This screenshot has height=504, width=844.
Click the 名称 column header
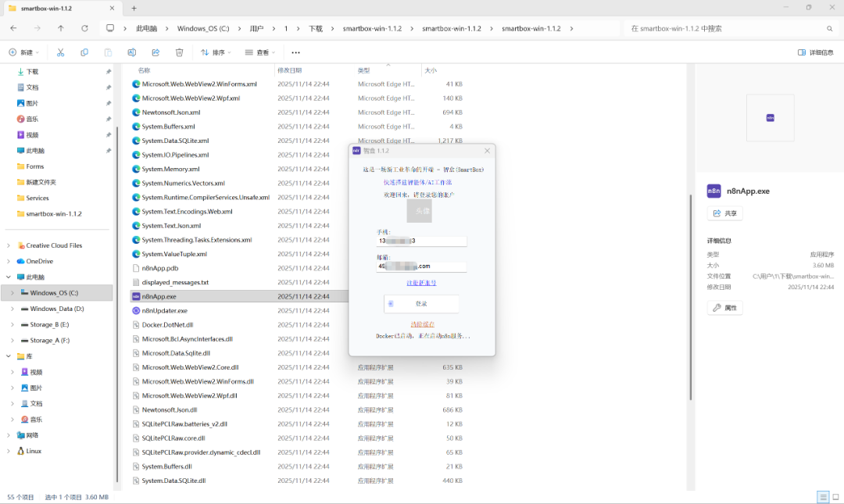(145, 70)
